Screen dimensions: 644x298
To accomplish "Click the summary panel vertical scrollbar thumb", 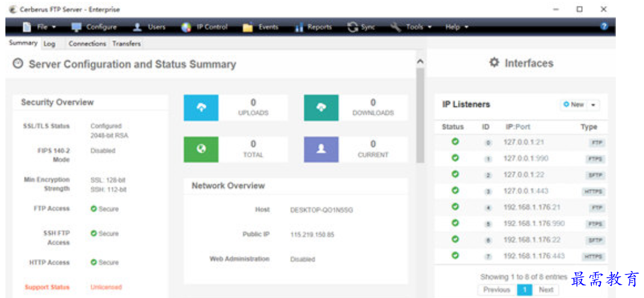I will [x=420, y=115].
